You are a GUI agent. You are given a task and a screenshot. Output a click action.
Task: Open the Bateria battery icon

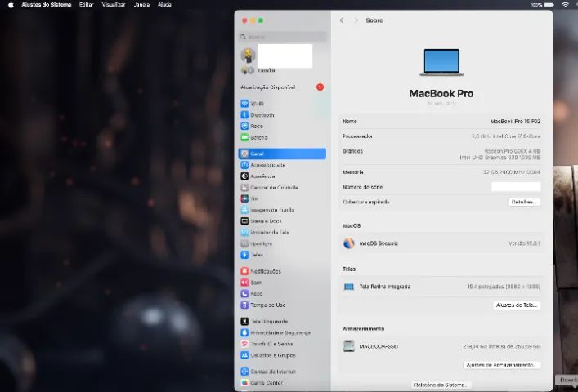(x=244, y=137)
